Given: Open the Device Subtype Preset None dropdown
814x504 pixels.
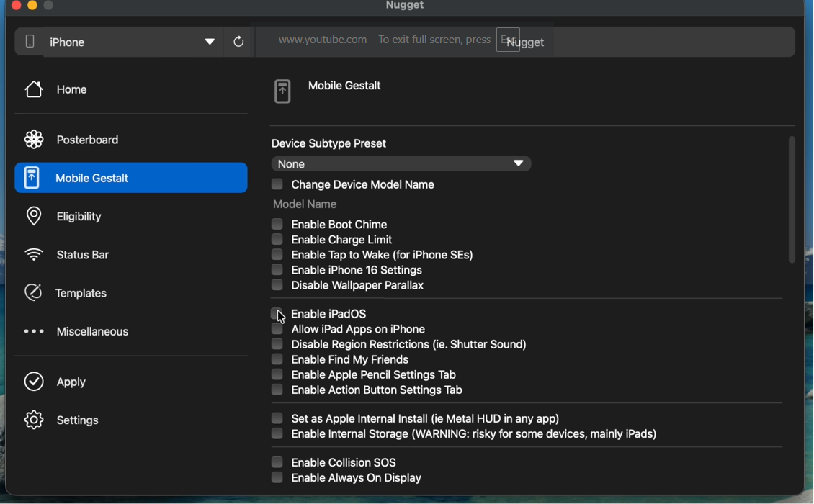Looking at the screenshot, I should point(401,163).
